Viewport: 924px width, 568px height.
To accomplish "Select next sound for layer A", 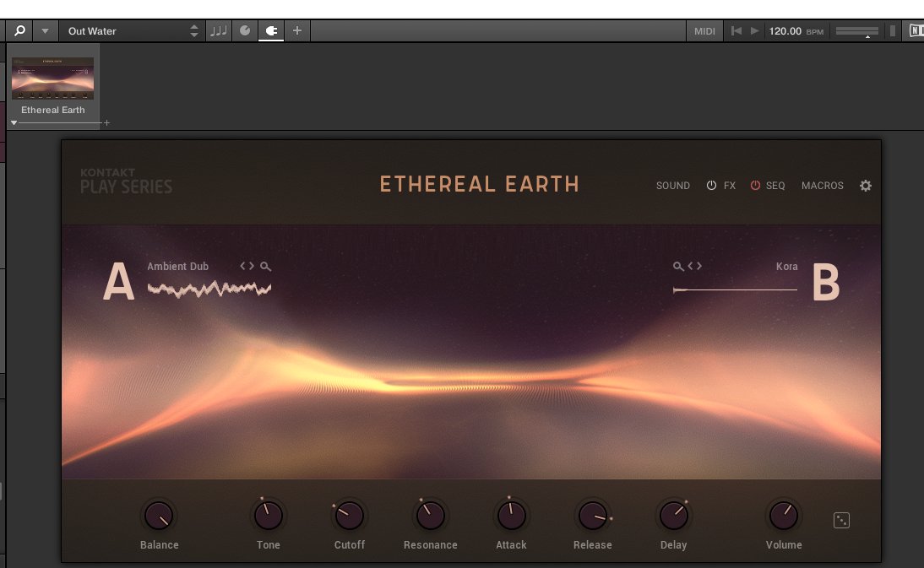I will [252, 266].
